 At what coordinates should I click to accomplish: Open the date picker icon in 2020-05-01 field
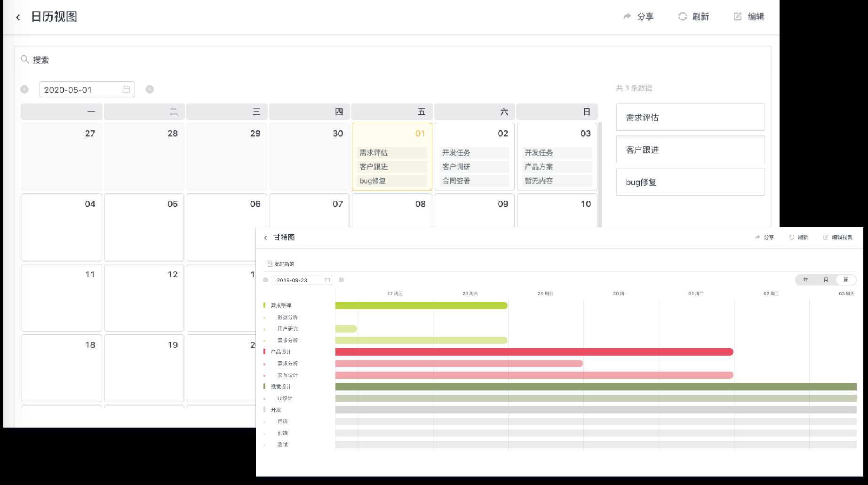pyautogui.click(x=126, y=89)
